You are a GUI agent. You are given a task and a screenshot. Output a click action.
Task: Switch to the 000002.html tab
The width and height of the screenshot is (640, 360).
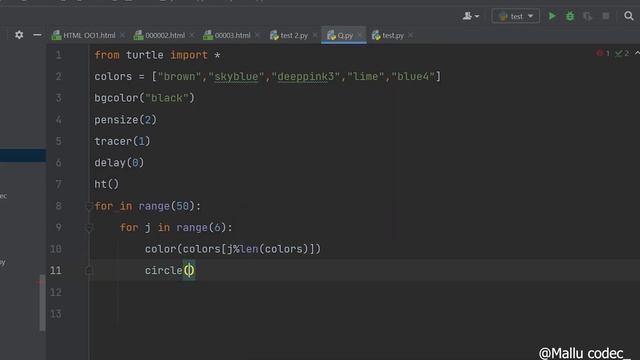(160, 36)
